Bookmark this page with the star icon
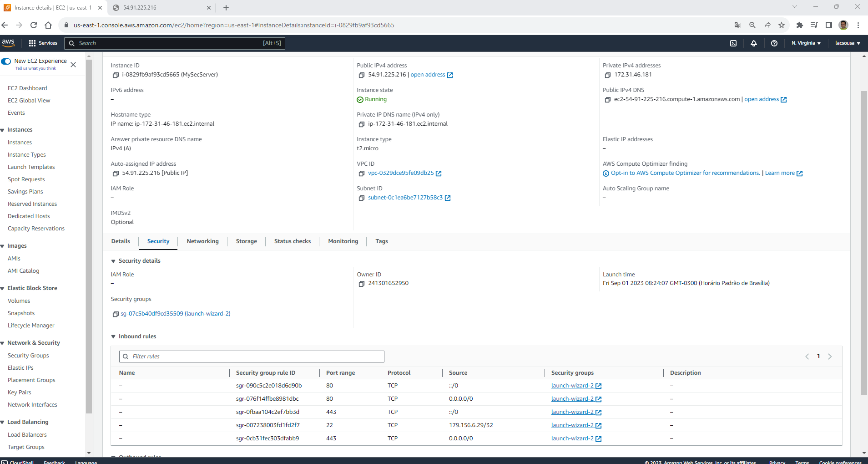868x464 pixels. tap(782, 25)
